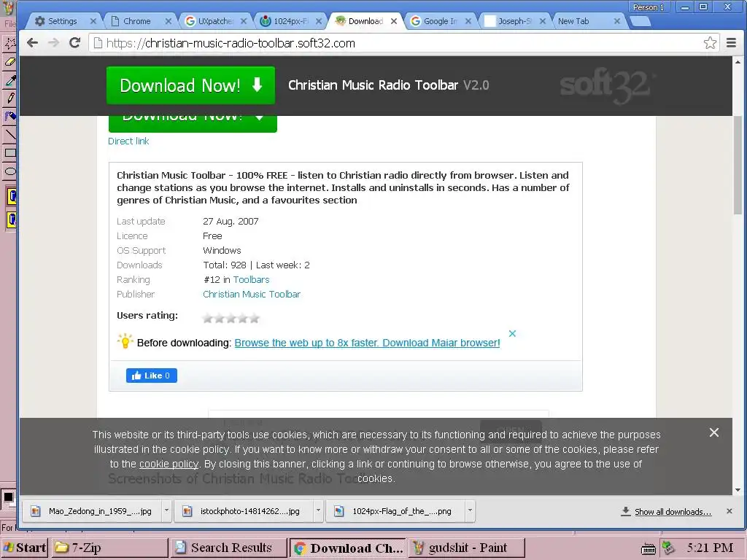The height and width of the screenshot is (560, 747).
Task: Select the Ellipse tool in Paint
Action: tap(9, 171)
